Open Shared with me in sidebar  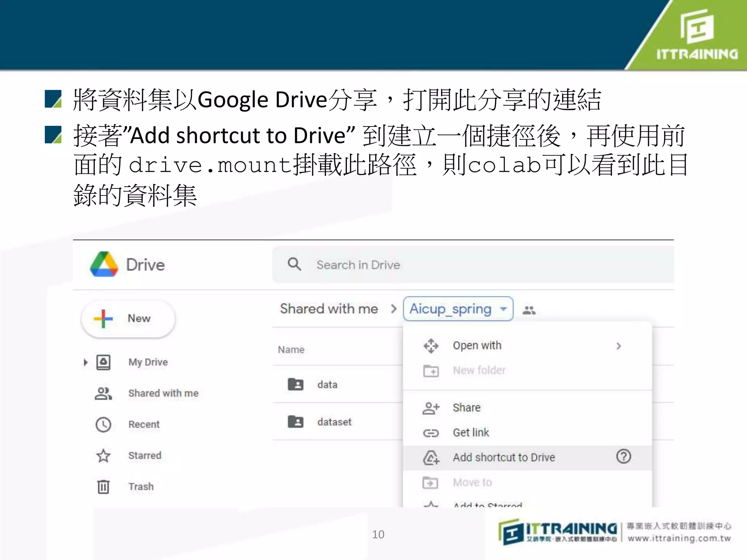pos(163,393)
